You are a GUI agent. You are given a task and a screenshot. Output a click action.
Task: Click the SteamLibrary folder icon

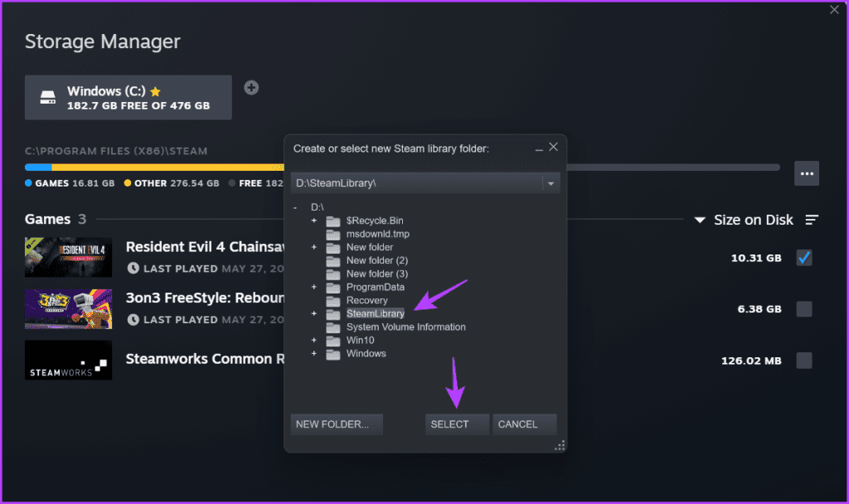point(333,314)
